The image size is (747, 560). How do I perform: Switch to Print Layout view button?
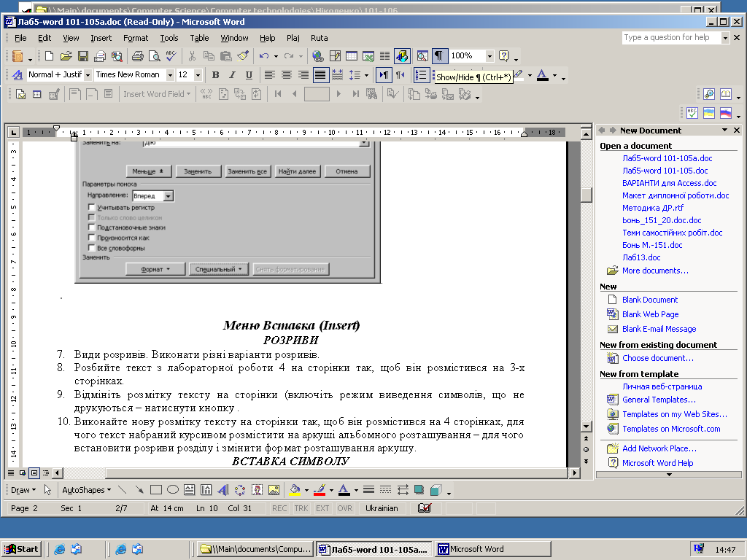click(34, 472)
